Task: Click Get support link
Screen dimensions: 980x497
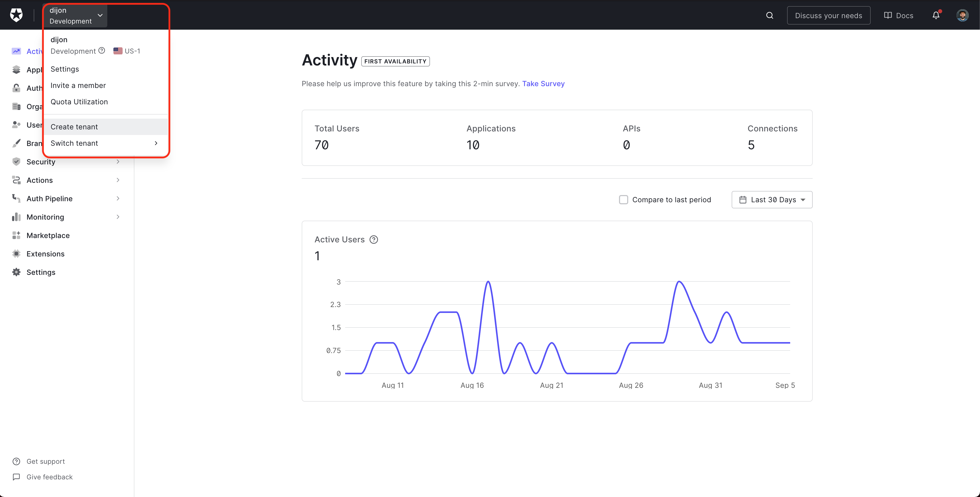Action: pyautogui.click(x=46, y=461)
